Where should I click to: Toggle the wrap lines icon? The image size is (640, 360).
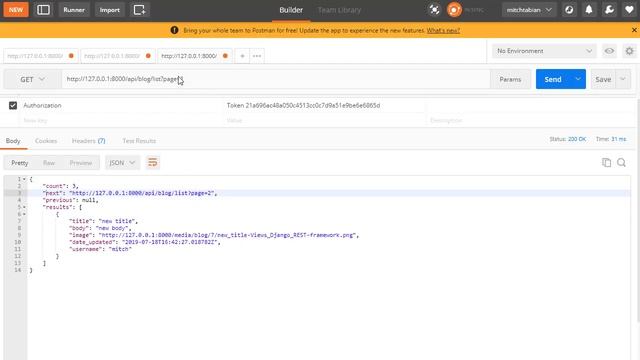coord(153,163)
